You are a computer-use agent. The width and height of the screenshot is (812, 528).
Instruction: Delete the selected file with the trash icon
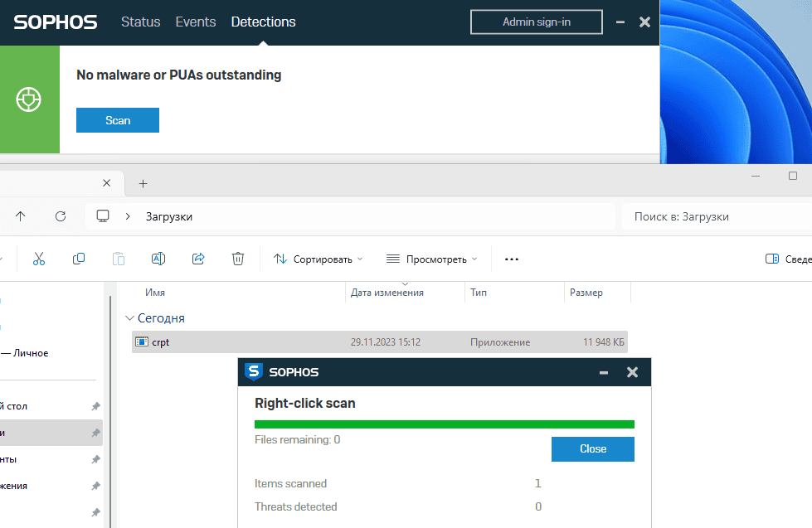pyautogui.click(x=238, y=259)
